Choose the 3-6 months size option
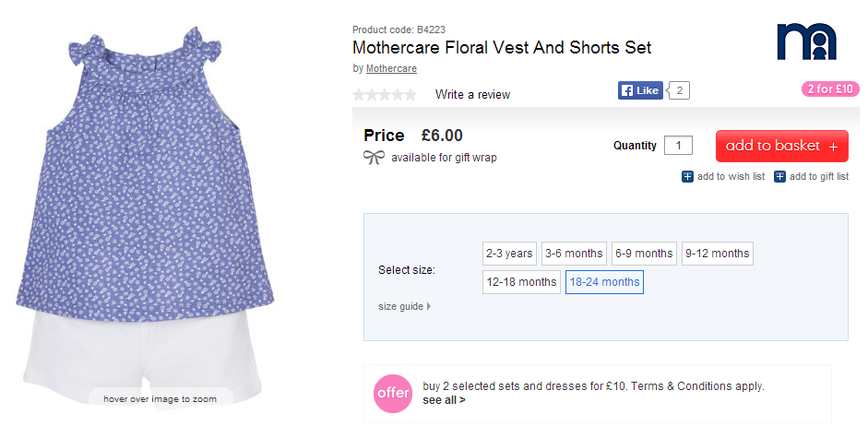 coord(574,254)
